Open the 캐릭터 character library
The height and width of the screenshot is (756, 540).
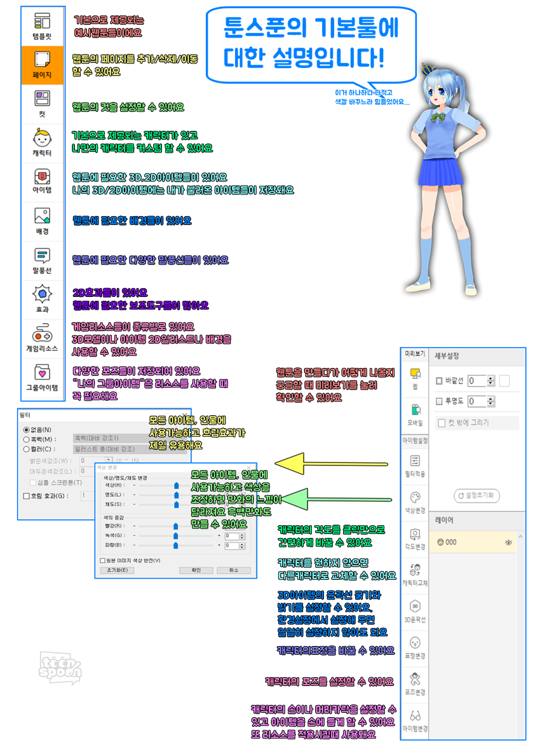(x=43, y=143)
